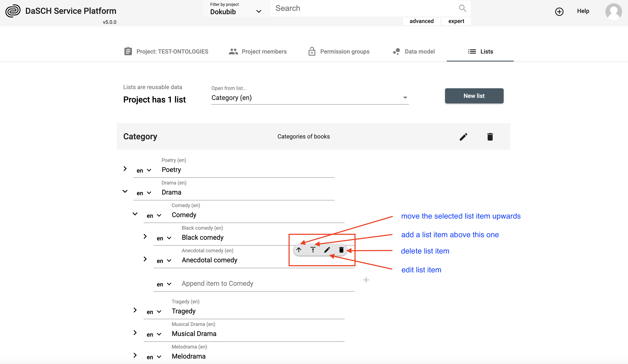This screenshot has width=628, height=364.
Task: Select expert search mode
Action: tap(456, 21)
